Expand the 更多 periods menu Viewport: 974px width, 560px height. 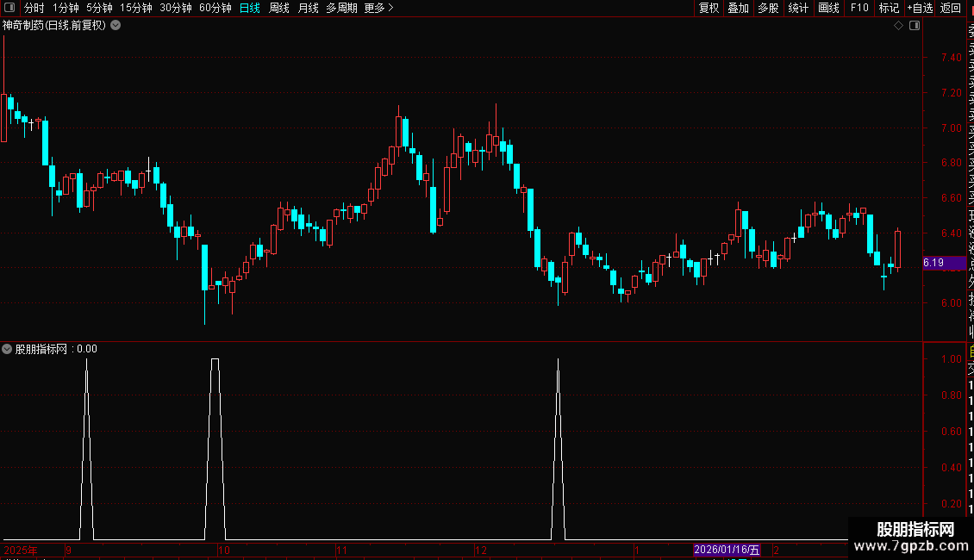(x=378, y=8)
